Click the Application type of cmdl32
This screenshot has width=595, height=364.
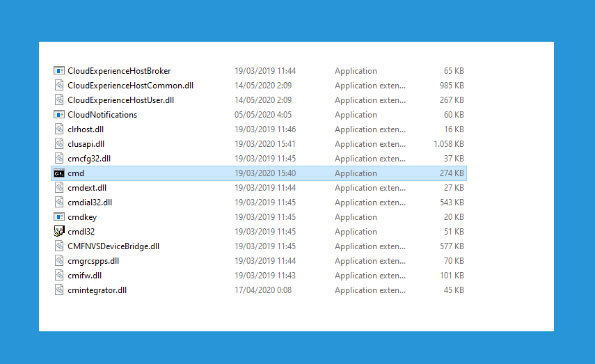point(356,232)
